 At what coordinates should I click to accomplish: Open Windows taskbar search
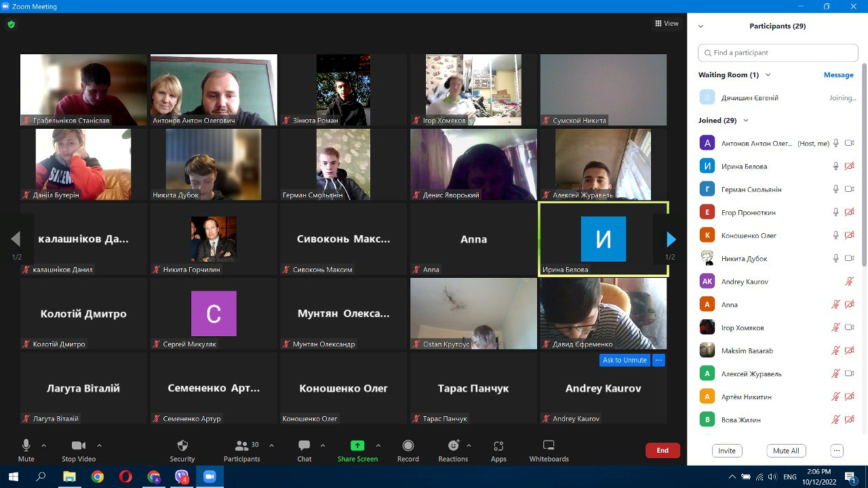pyautogui.click(x=41, y=476)
